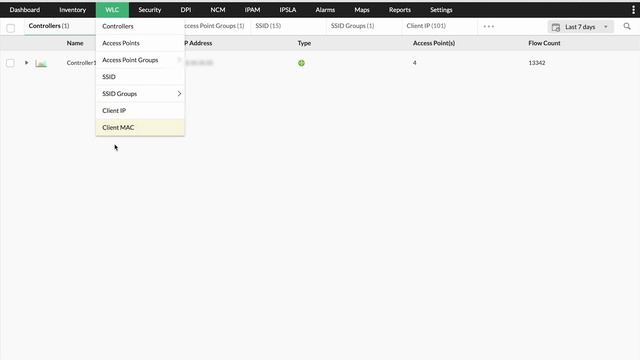Image resolution: width=640 pixels, height=360 pixels.
Task: Open the Dashboard menu
Action: (25, 10)
